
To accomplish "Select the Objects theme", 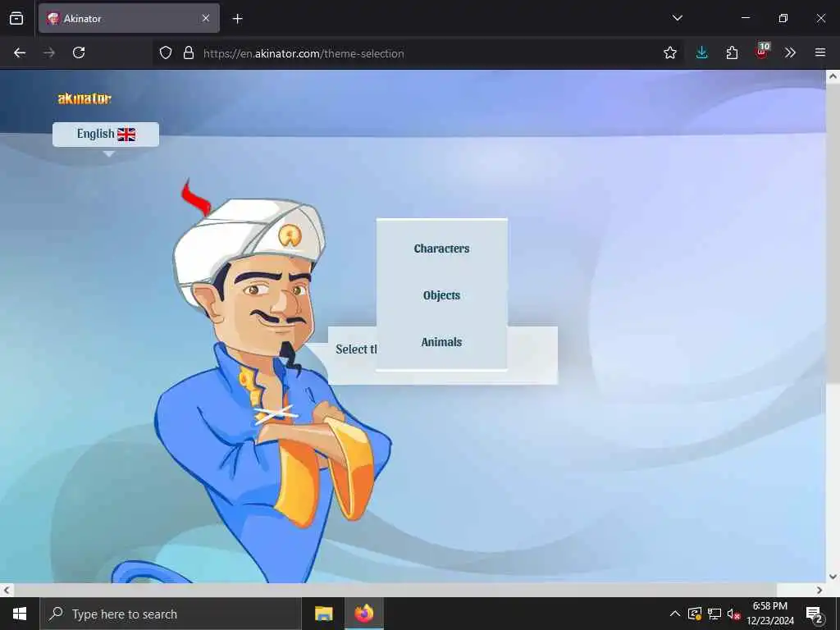I will click(x=441, y=295).
